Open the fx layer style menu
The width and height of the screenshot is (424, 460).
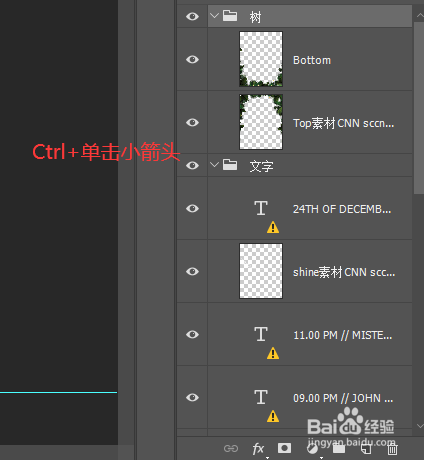click(x=258, y=449)
